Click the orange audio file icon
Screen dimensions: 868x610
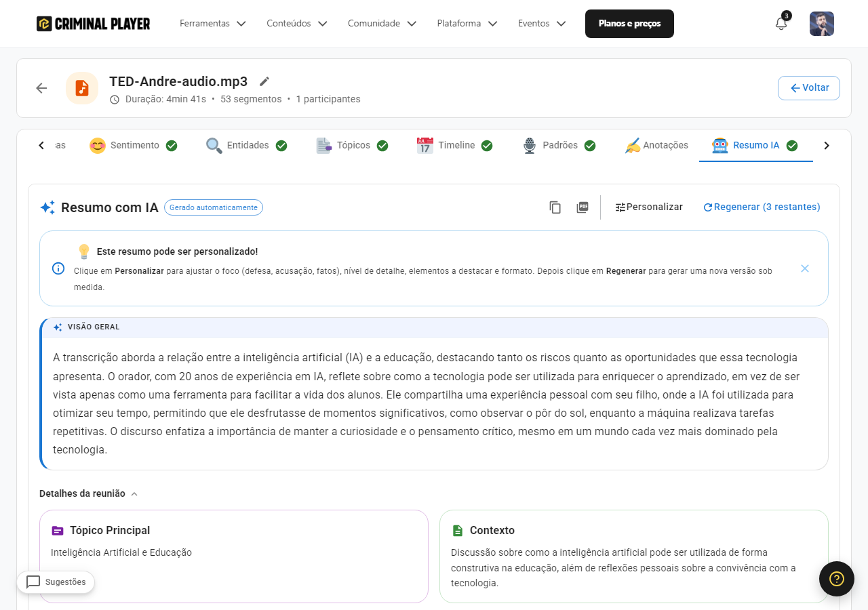[x=82, y=88]
